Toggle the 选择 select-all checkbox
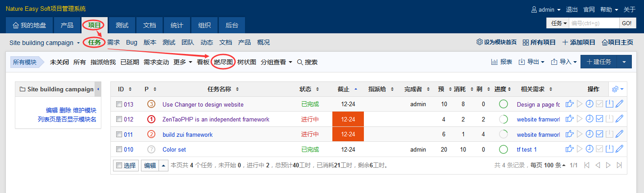 pos(119,165)
